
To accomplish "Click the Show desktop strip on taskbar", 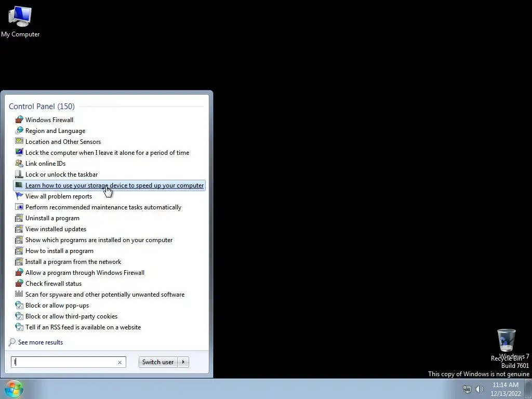I will click(x=528, y=389).
